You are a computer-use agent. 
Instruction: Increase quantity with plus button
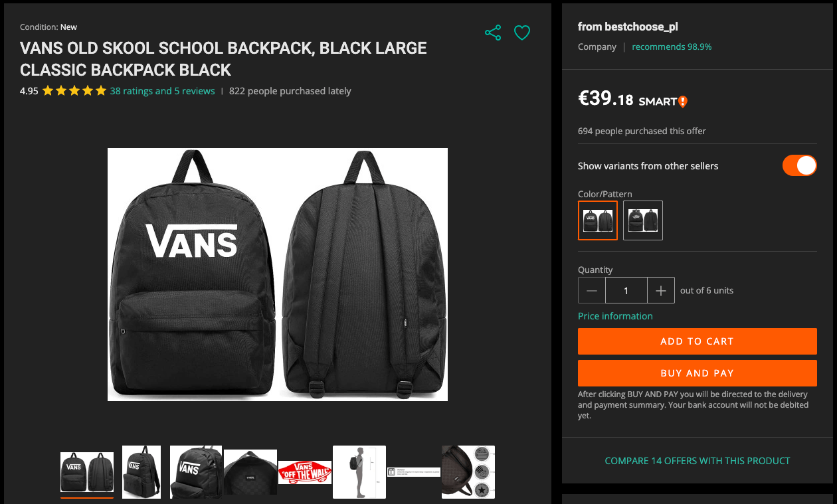(660, 291)
